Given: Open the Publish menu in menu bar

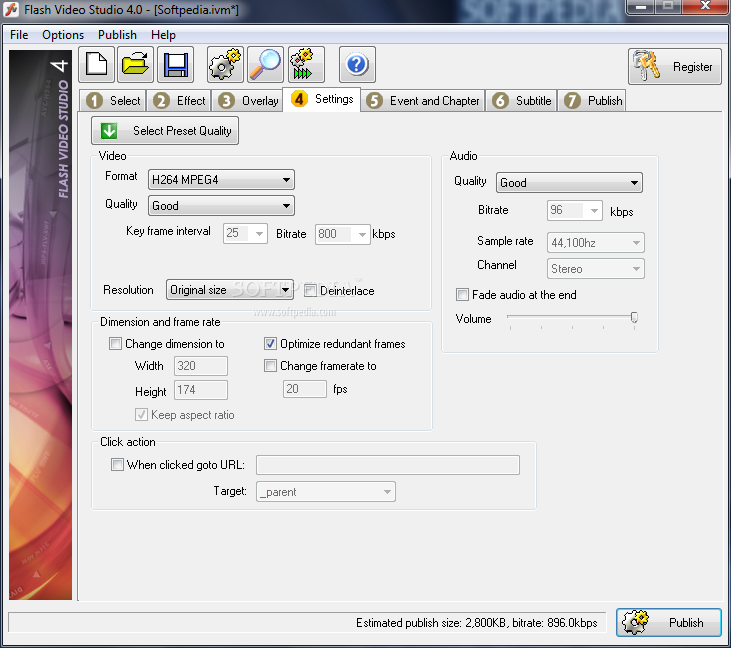Looking at the screenshot, I should tap(117, 35).
